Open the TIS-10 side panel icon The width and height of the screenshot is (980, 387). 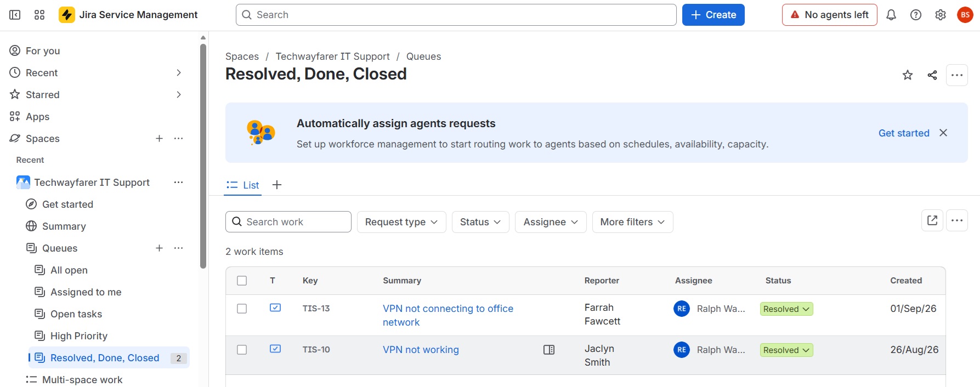pyautogui.click(x=549, y=350)
